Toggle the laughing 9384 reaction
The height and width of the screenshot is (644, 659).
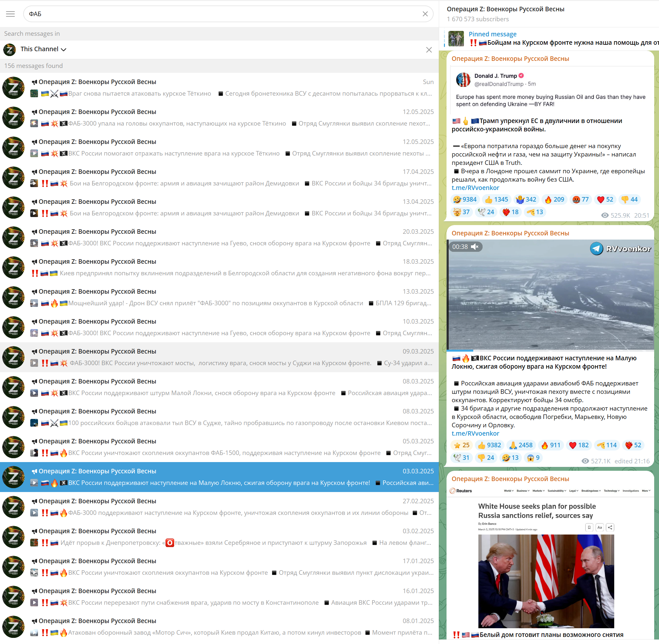click(x=465, y=200)
